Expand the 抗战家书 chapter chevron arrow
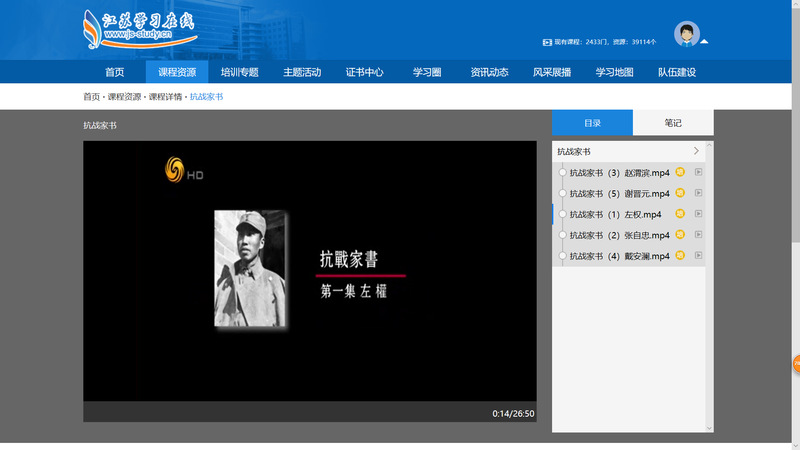The image size is (800, 450). point(696,151)
